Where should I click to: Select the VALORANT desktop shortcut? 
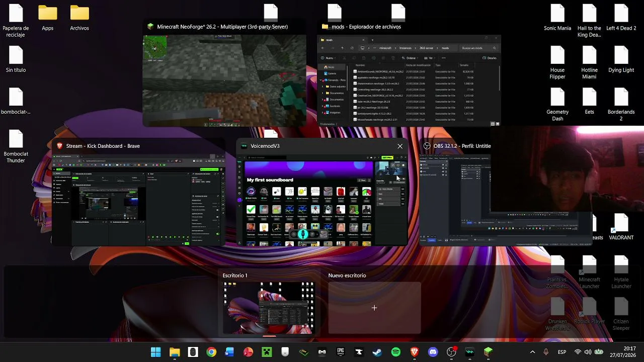pos(621,228)
